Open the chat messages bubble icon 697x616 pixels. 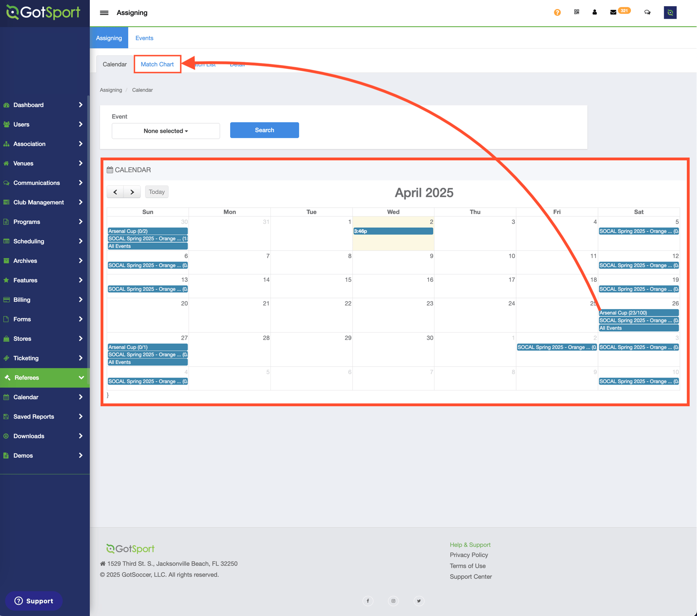(x=647, y=12)
